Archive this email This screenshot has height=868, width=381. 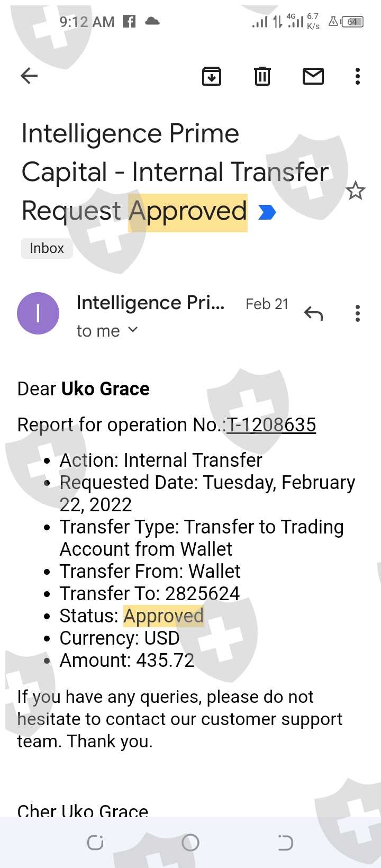(x=212, y=76)
